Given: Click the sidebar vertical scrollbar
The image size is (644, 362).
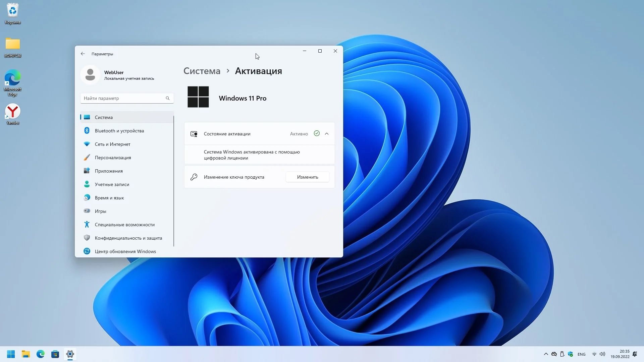Looking at the screenshot, I should tap(174, 181).
